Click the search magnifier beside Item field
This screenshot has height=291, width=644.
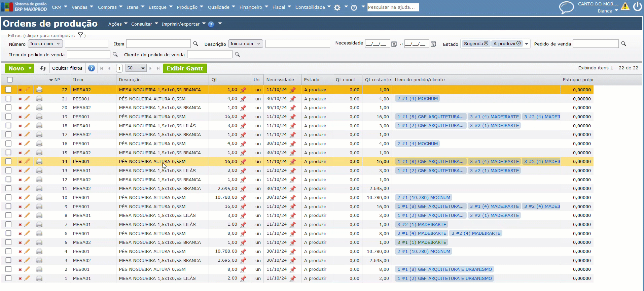[195, 44]
